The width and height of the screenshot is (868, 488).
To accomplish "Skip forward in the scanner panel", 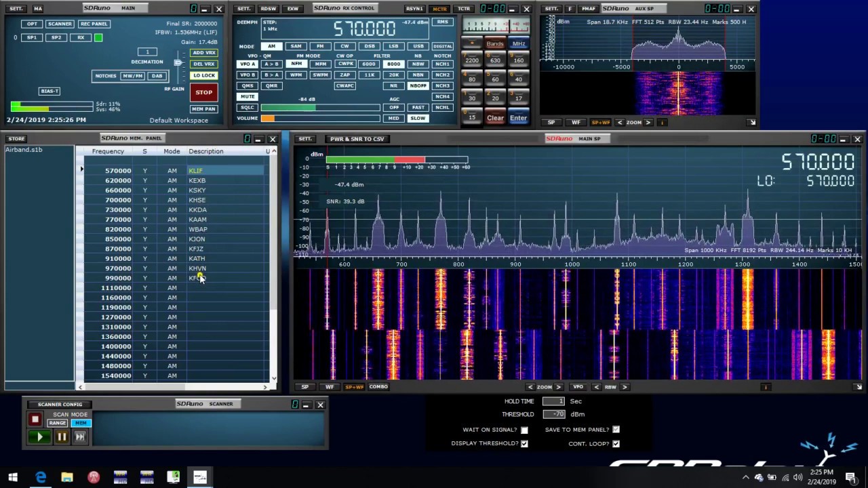I will click(80, 437).
